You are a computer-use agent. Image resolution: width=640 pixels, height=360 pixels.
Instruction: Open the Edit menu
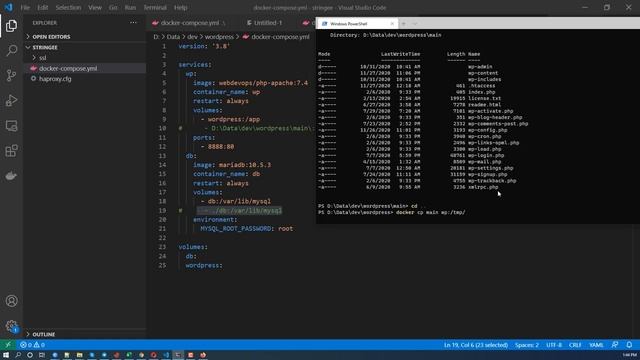[42, 7]
